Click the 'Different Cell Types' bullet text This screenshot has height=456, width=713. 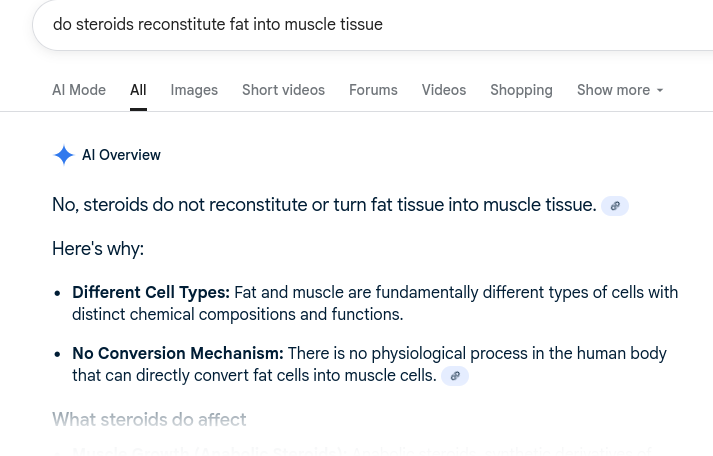pos(375,303)
